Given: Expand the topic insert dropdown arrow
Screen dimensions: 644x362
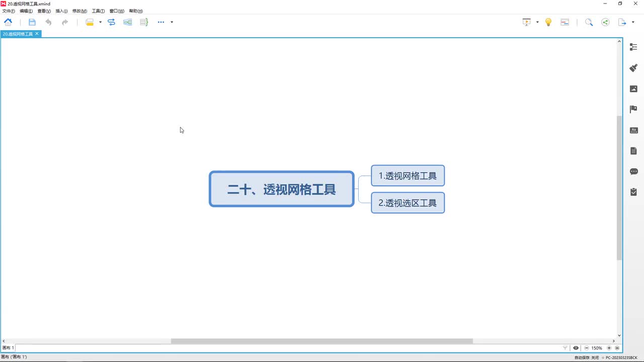Looking at the screenshot, I should coord(100,22).
